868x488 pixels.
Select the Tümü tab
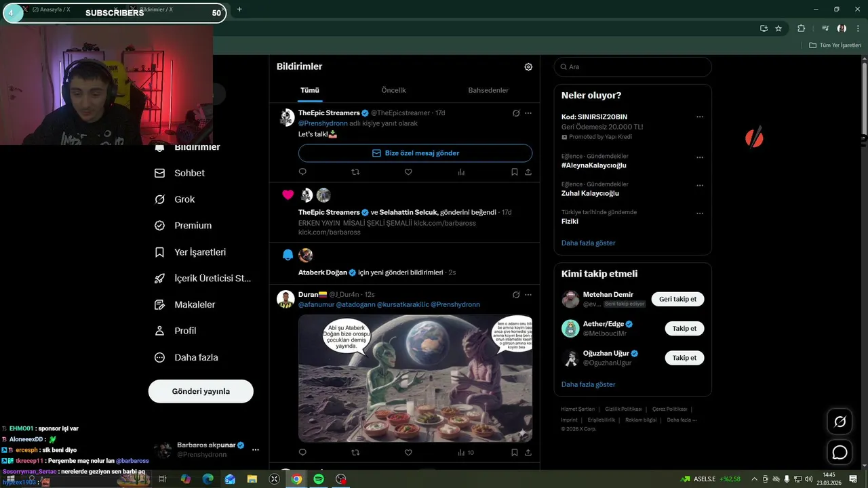[310, 90]
